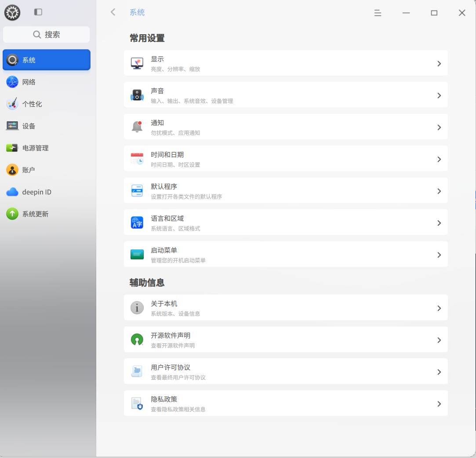The image size is (476, 458).
Task: Expand the 默认程序 row chevron
Action: 439,191
